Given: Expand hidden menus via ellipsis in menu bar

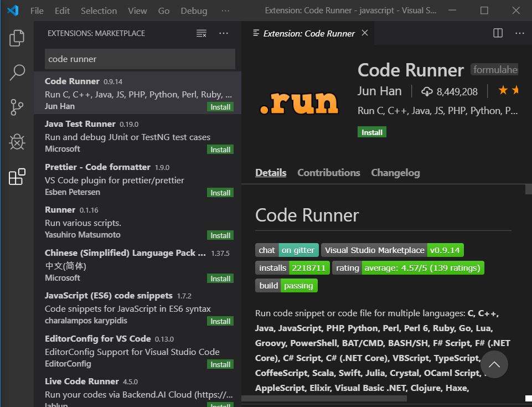Looking at the screenshot, I should pyautogui.click(x=225, y=11).
